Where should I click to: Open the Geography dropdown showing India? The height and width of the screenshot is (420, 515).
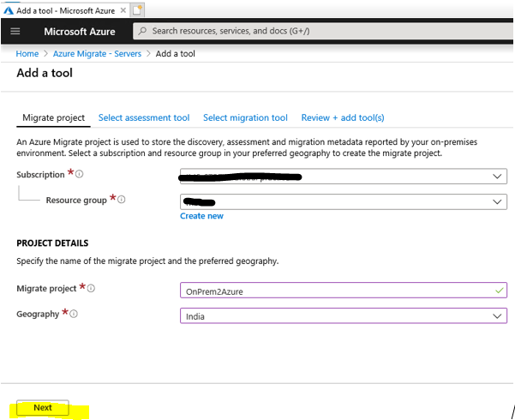pyautogui.click(x=344, y=315)
